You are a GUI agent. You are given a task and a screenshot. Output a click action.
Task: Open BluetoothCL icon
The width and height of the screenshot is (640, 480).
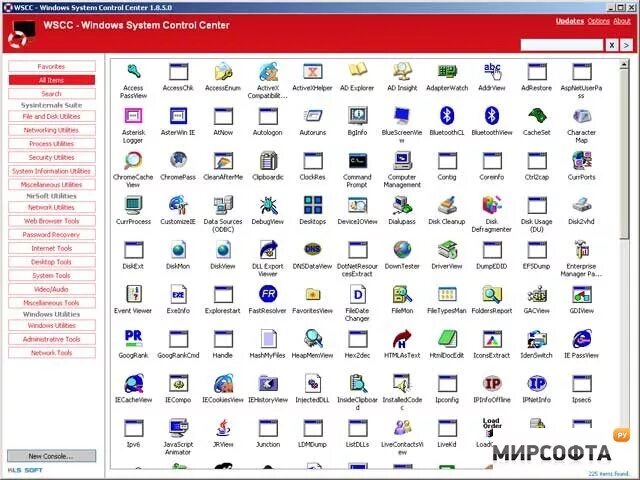(447, 116)
